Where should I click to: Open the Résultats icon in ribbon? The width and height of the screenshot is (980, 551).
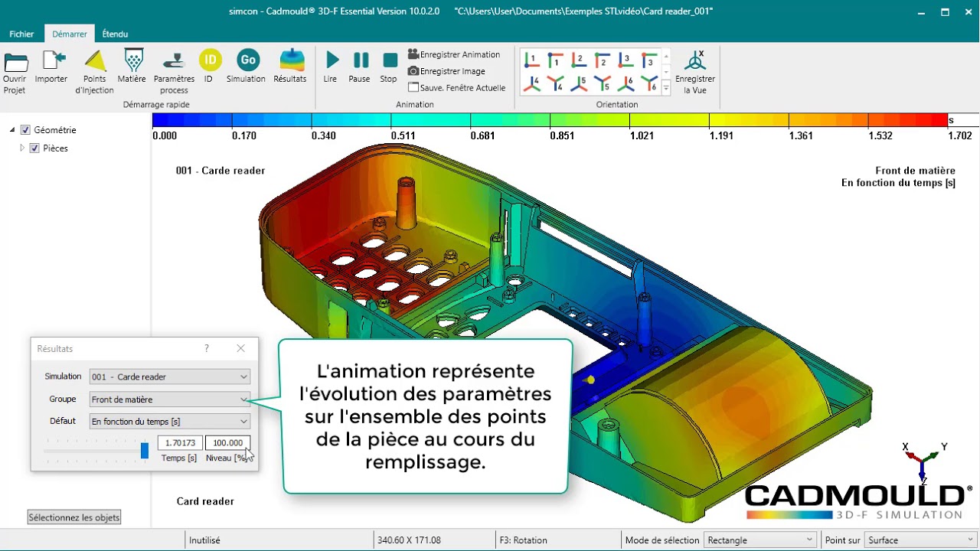point(291,60)
